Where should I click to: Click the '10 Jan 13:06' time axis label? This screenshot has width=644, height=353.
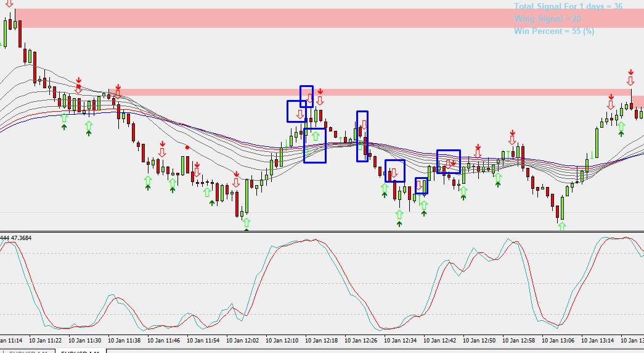558,341
